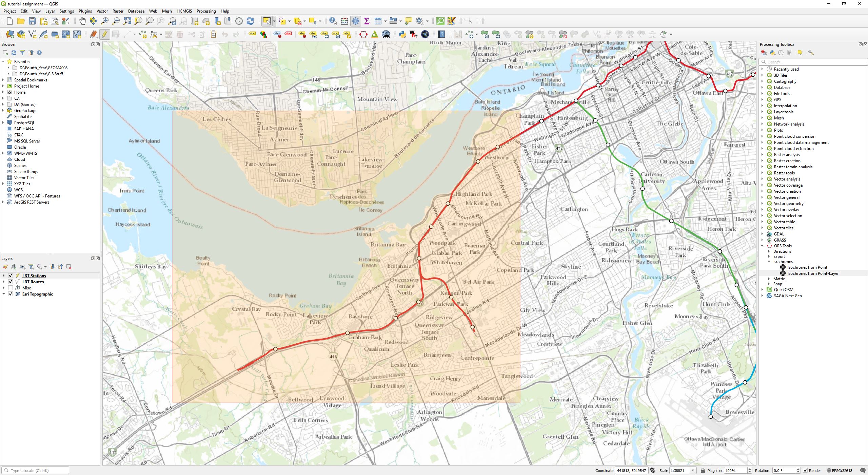This screenshot has width=868, height=475.
Task: Open the Vector menu
Action: pyautogui.click(x=102, y=11)
